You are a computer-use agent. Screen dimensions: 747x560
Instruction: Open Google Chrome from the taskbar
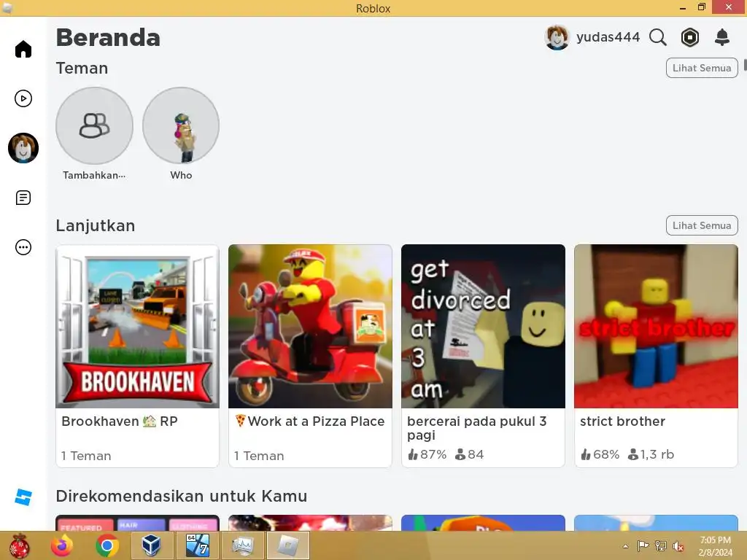[107, 545]
